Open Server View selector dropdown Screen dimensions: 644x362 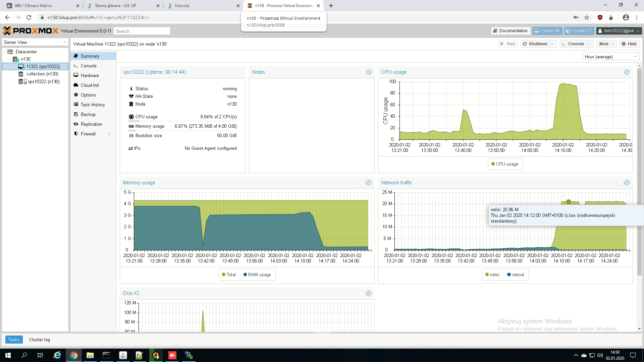pos(35,42)
